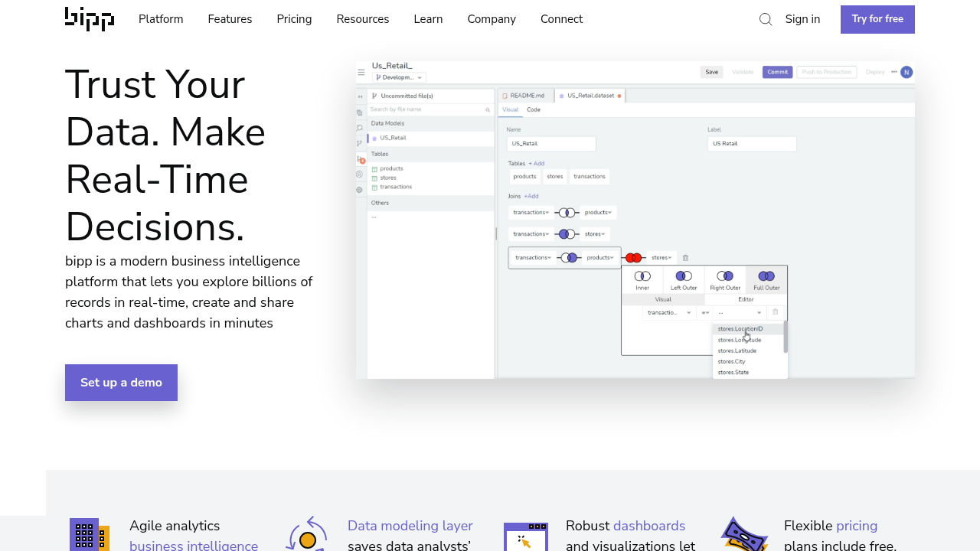The height and width of the screenshot is (551, 980).
Task: Select the Left Outer join type
Action: [683, 279]
